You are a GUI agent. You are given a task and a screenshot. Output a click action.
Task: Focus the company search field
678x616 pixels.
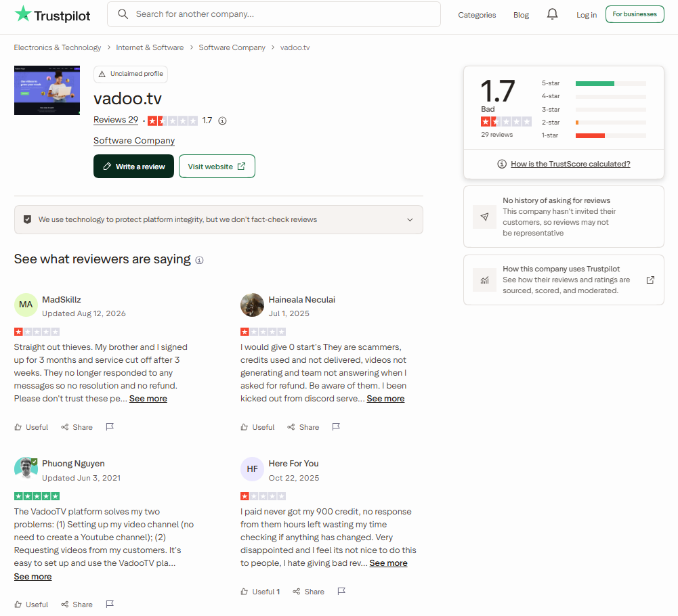(x=274, y=14)
